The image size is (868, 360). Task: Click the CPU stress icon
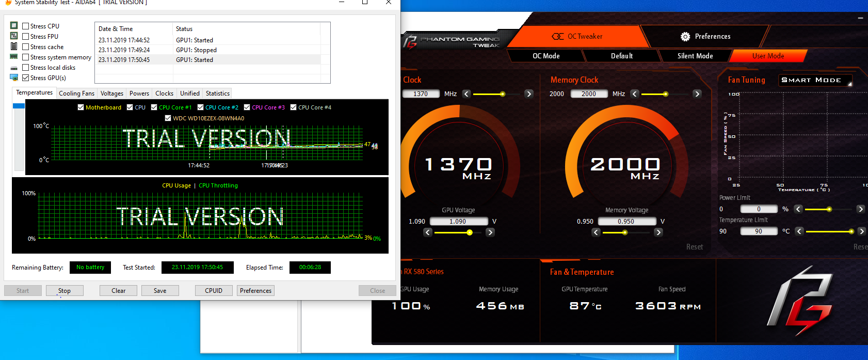point(14,25)
